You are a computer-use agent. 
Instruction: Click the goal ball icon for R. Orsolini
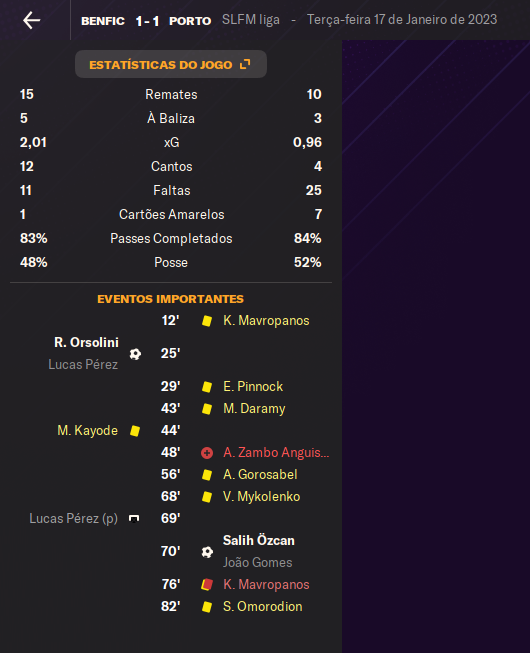pos(135,354)
